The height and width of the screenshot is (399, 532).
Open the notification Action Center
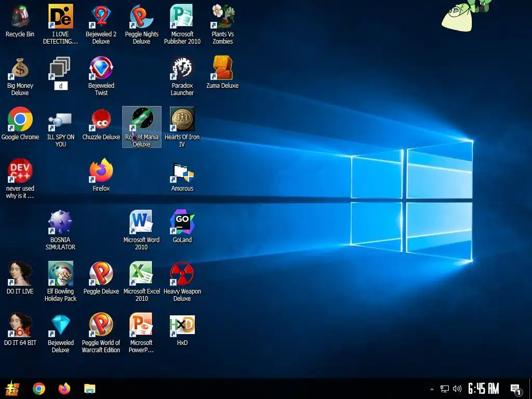[516, 389]
